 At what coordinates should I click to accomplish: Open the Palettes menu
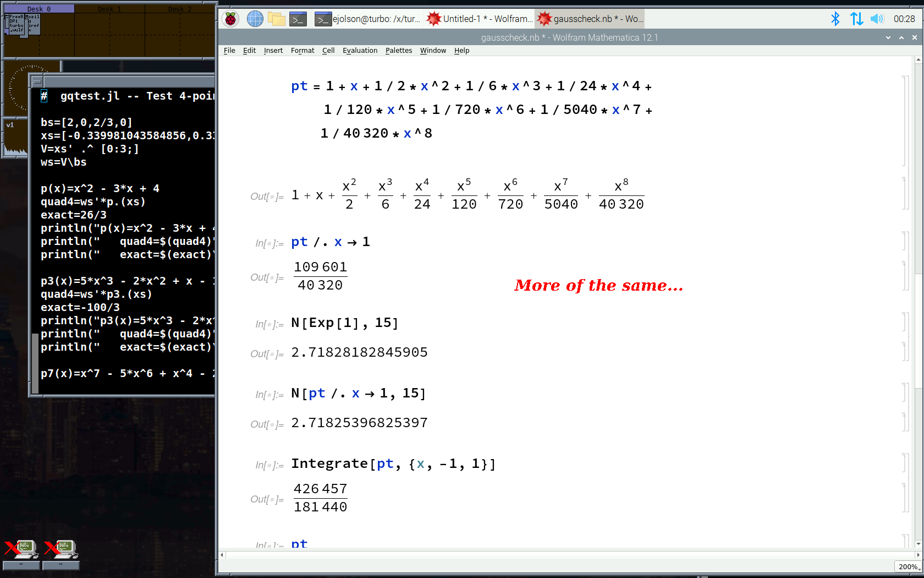(398, 51)
